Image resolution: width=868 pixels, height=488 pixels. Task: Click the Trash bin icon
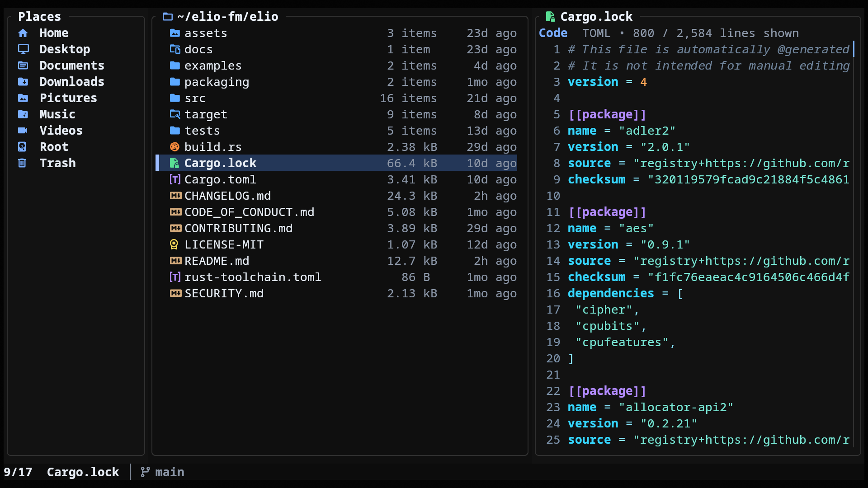coord(22,163)
